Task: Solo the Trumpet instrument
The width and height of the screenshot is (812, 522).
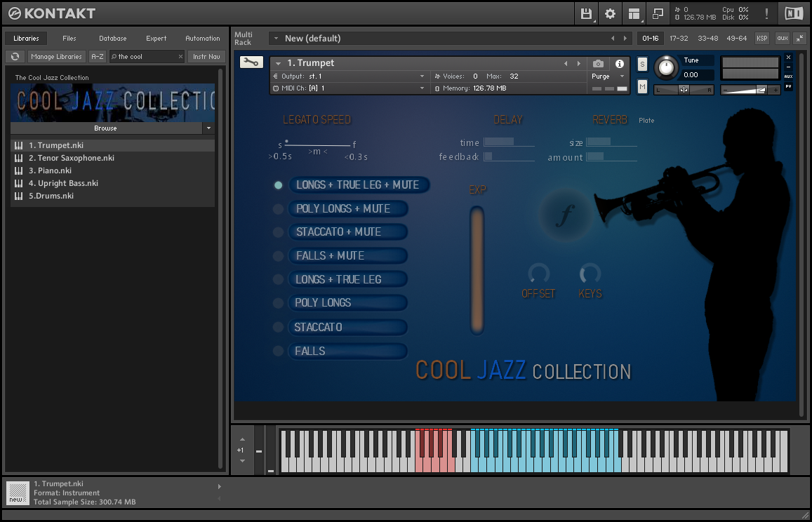Action: tap(643, 65)
